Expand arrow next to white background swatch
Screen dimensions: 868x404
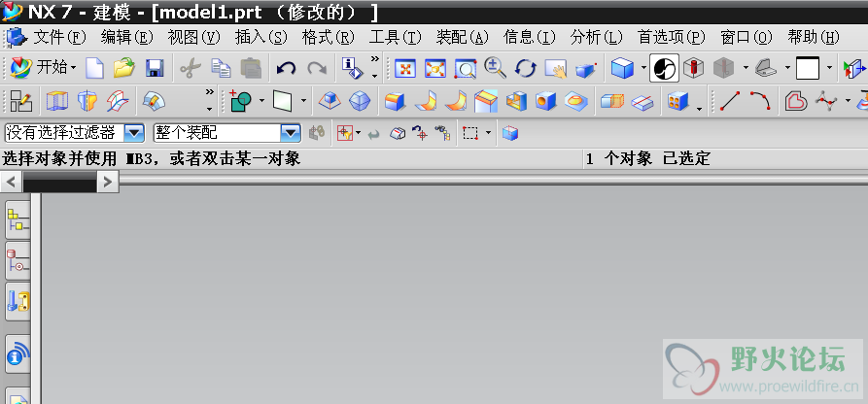[x=829, y=69]
